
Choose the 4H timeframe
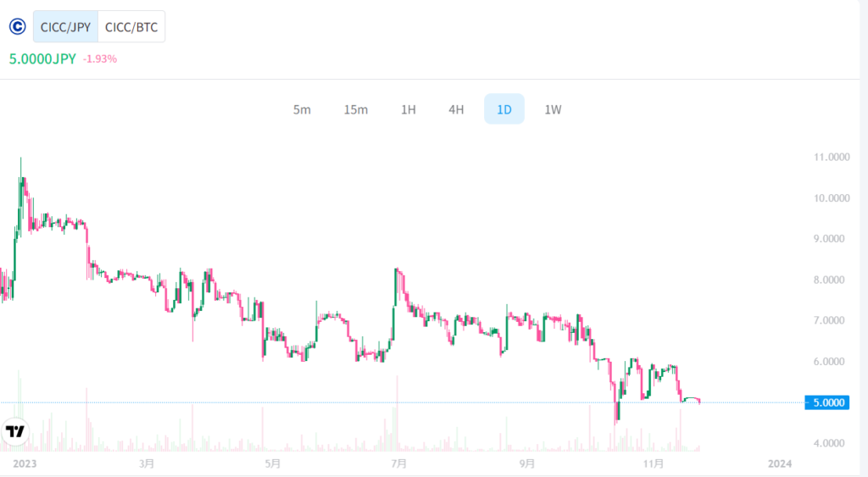[x=456, y=109]
